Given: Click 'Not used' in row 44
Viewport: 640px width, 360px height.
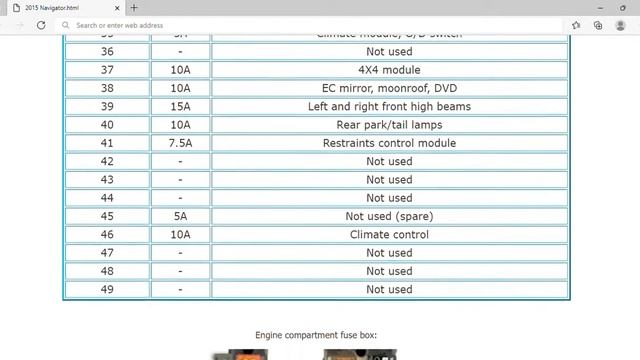Looking at the screenshot, I should click(x=389, y=198).
